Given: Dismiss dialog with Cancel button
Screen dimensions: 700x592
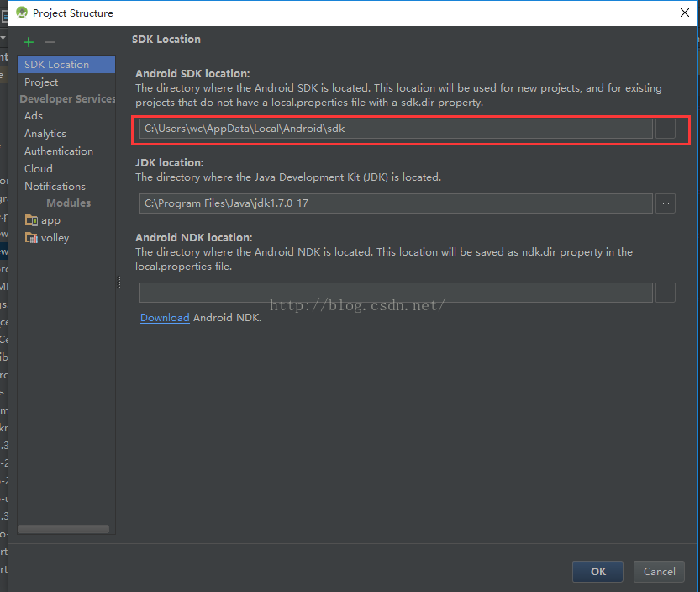Looking at the screenshot, I should 659,572.
